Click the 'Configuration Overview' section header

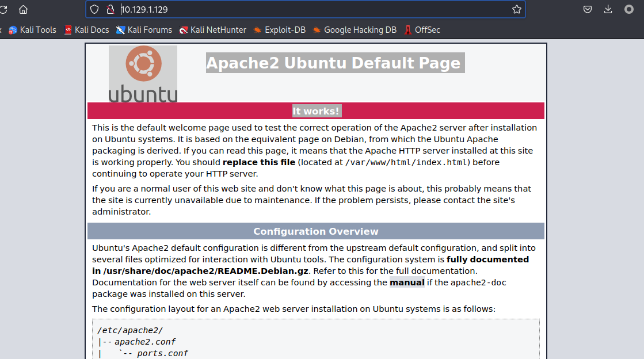point(316,231)
